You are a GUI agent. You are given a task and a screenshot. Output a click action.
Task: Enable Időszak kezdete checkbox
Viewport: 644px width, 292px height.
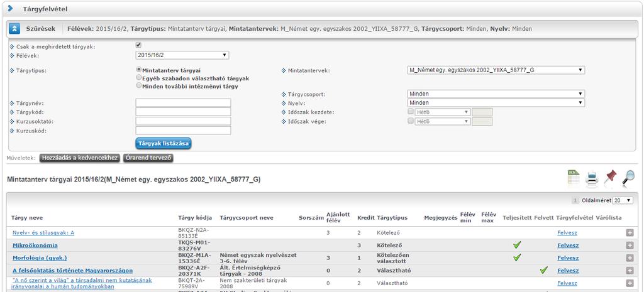pos(410,112)
